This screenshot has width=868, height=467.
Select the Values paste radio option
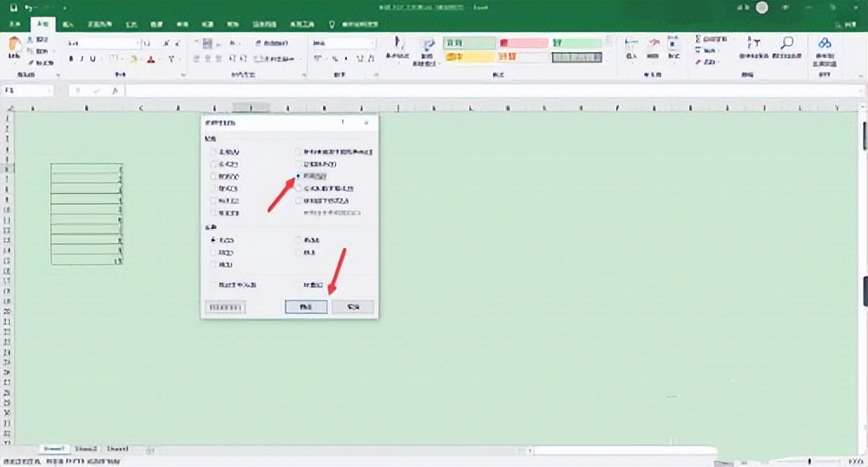click(214, 176)
